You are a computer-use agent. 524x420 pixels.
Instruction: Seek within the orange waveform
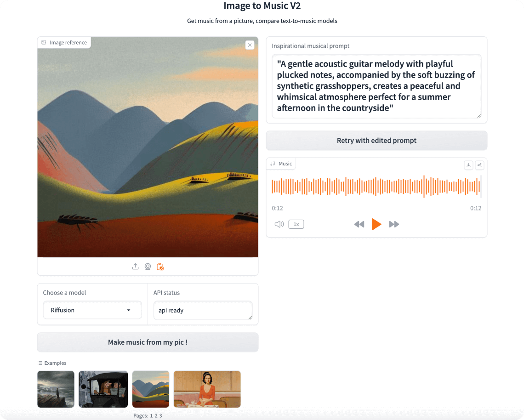point(376,187)
